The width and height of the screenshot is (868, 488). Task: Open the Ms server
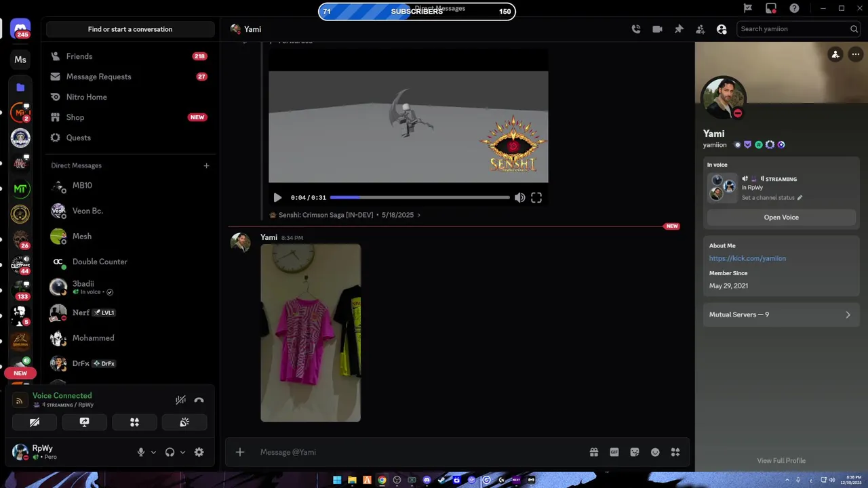click(20, 60)
